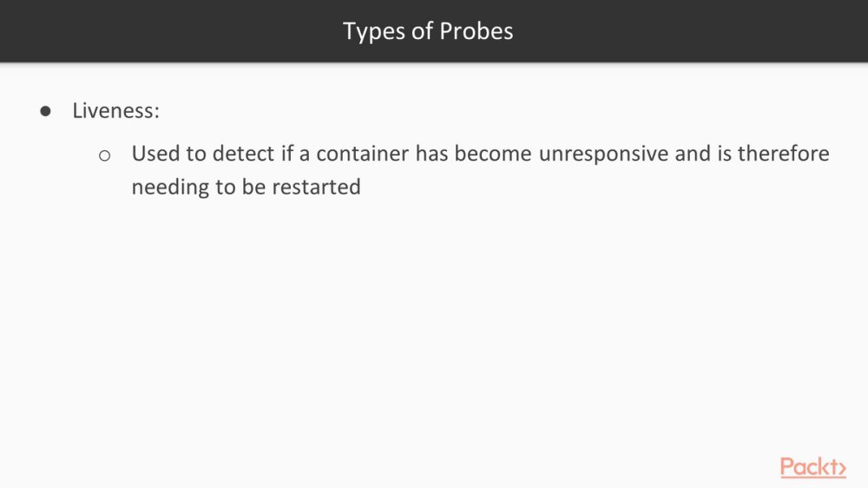Select the slide title Types of Probes

pyautogui.click(x=428, y=31)
